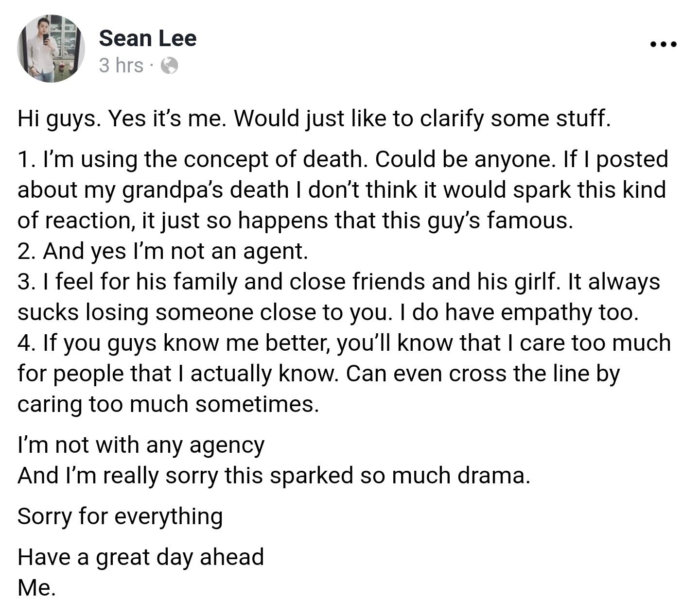
Task: Click the 'Sorry for everything' line
Action: (x=120, y=517)
